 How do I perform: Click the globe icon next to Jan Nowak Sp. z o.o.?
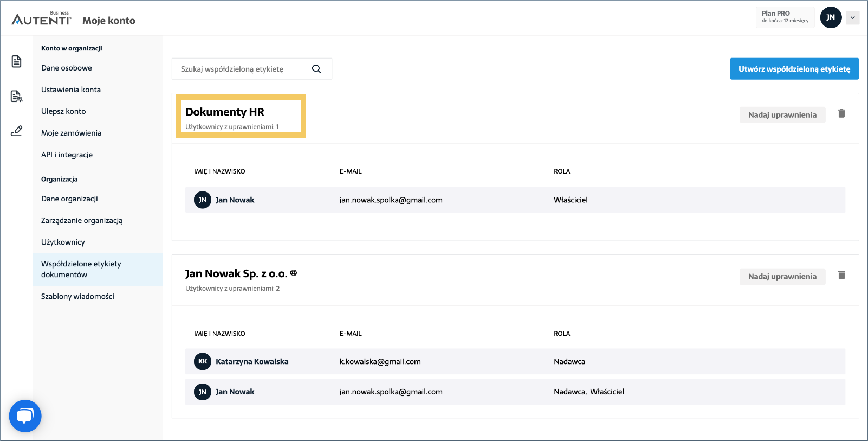click(x=294, y=273)
